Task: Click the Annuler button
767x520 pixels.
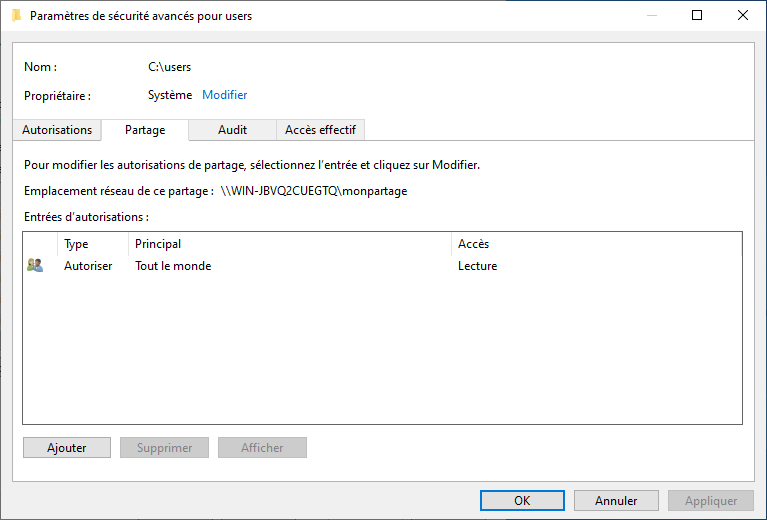Action: tap(616, 500)
